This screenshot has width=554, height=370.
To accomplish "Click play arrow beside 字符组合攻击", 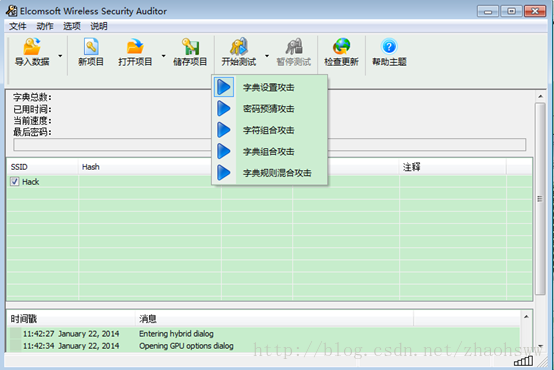I will point(224,130).
